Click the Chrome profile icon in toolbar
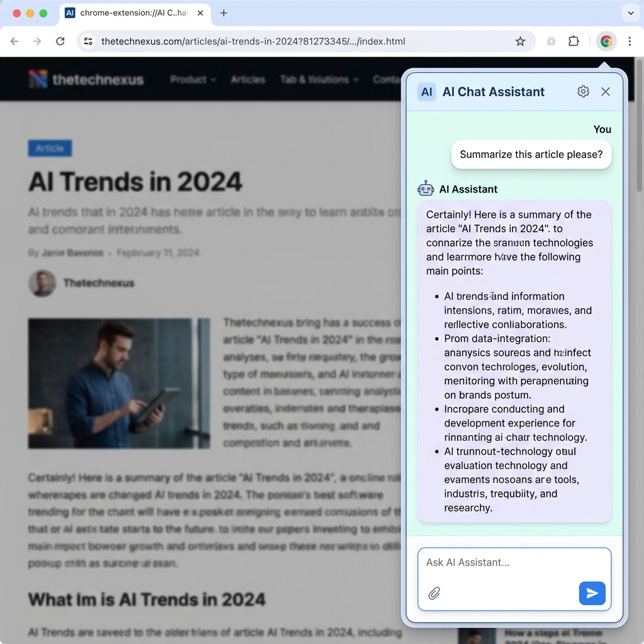The width and height of the screenshot is (644, 644). click(606, 41)
